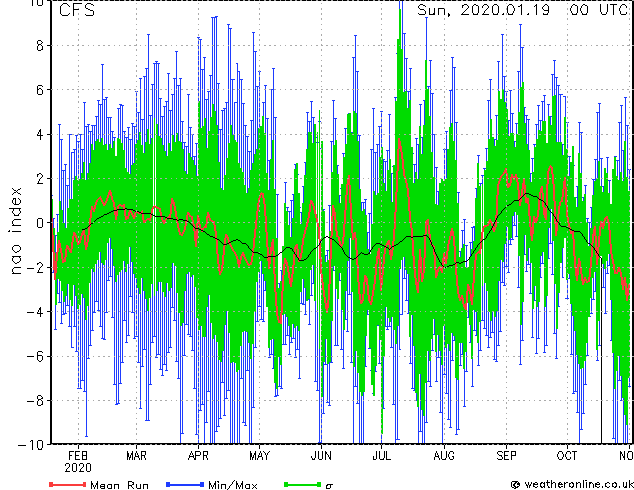This screenshot has width=634, height=490.
Task: Click the FEB month label
Action: click(x=78, y=456)
